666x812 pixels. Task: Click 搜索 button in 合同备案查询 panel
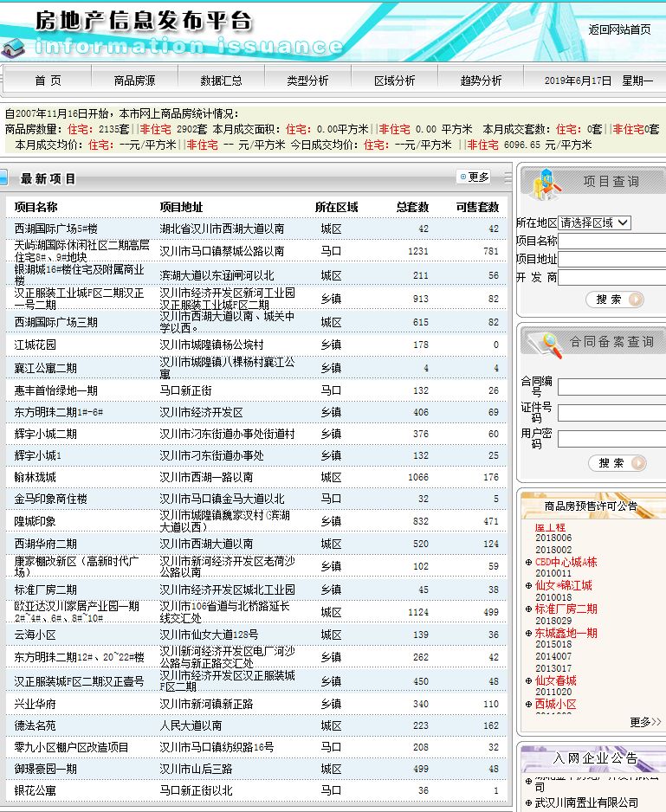pyautogui.click(x=618, y=463)
